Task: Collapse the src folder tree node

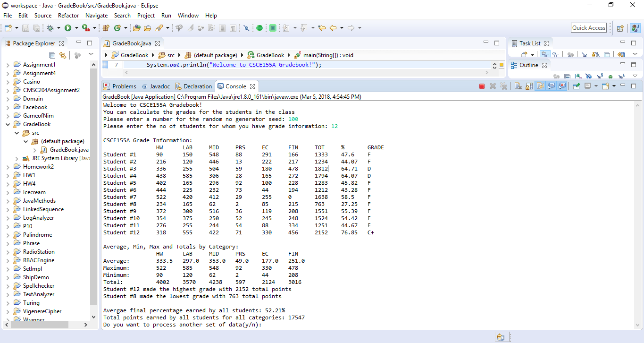Action: click(17, 133)
